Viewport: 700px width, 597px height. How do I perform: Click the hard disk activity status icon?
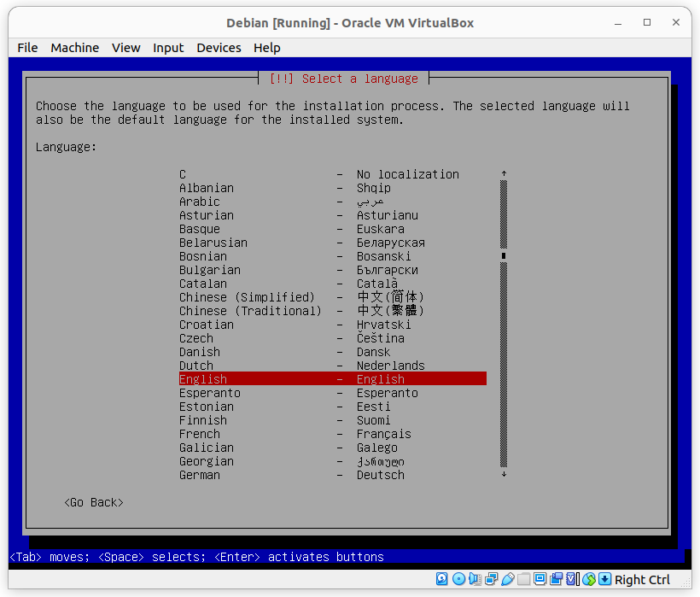(442, 579)
